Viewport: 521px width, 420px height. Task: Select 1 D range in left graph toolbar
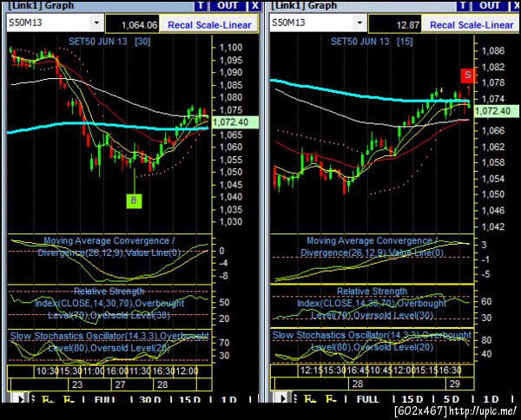(x=228, y=399)
